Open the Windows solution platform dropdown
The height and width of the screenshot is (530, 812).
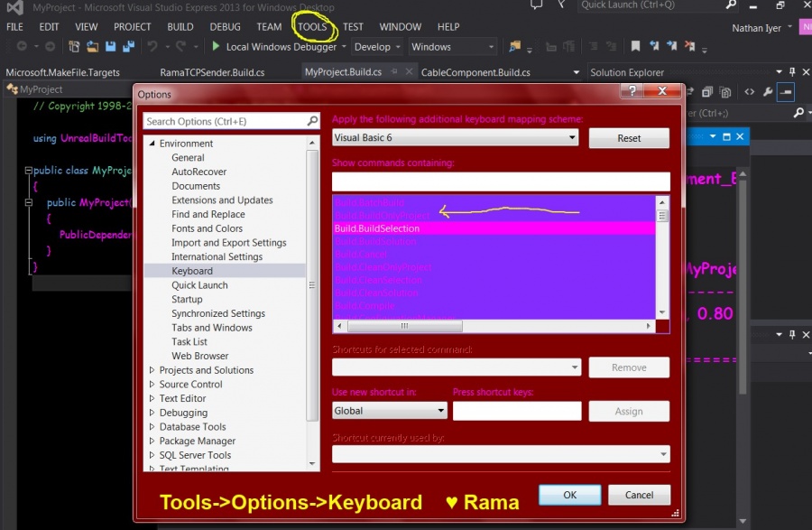tap(491, 47)
